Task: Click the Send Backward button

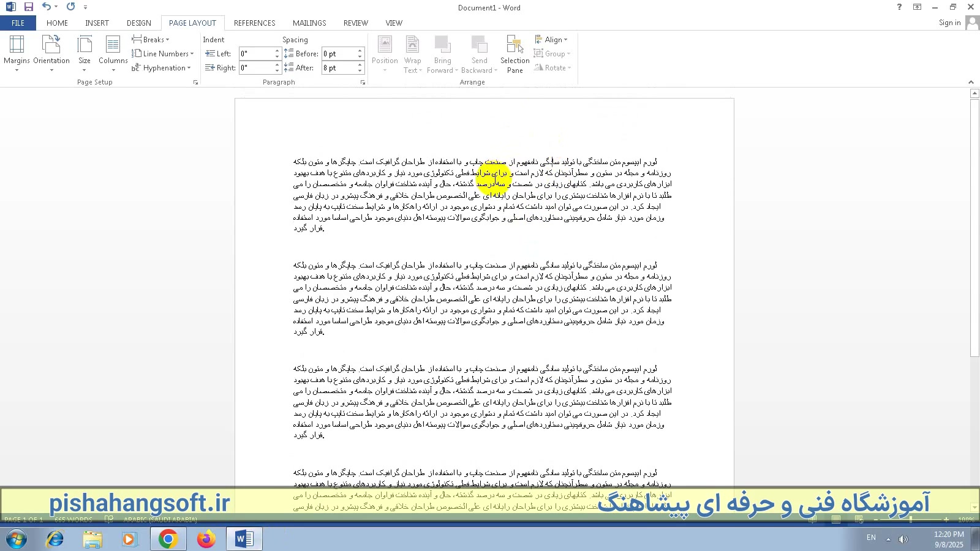Action: pos(479,54)
